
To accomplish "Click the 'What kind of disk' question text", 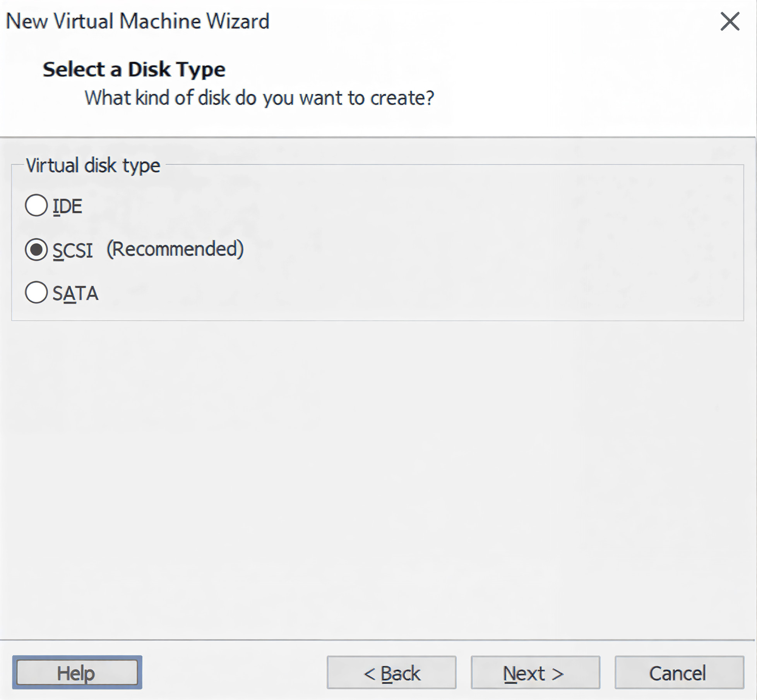I will pos(259,98).
